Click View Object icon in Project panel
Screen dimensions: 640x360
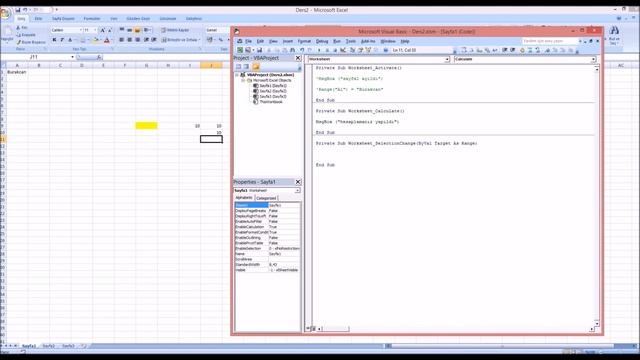(247, 67)
